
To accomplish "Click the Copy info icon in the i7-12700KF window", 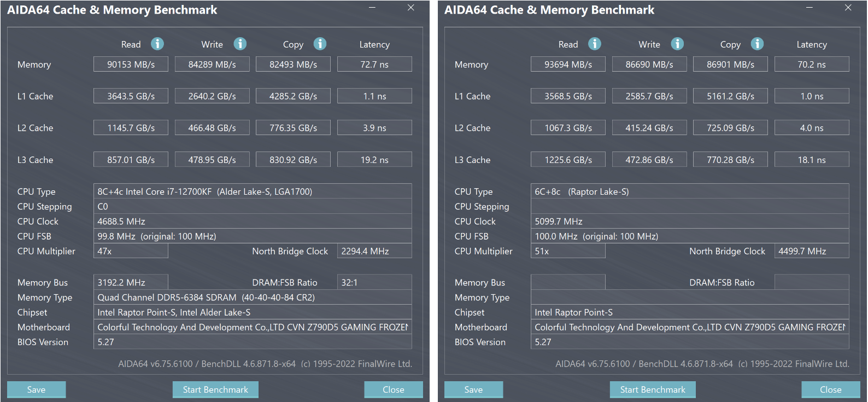I will 320,44.
